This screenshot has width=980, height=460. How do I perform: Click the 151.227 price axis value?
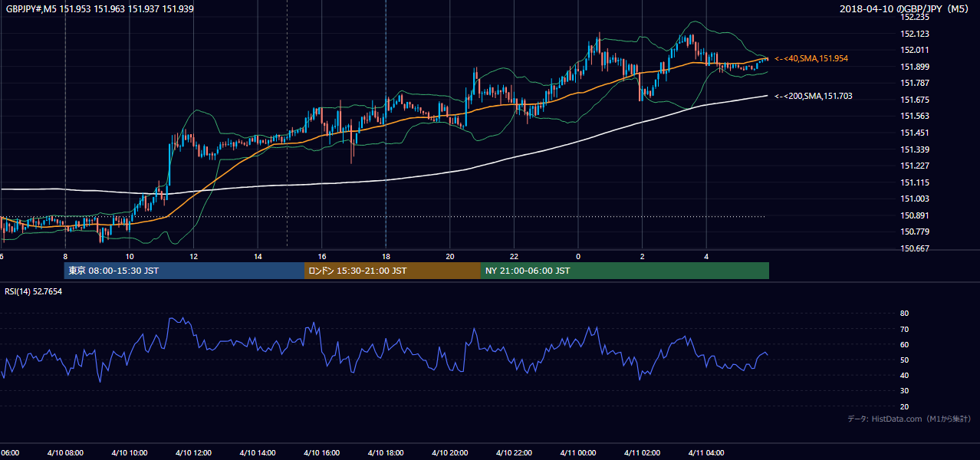click(x=916, y=166)
